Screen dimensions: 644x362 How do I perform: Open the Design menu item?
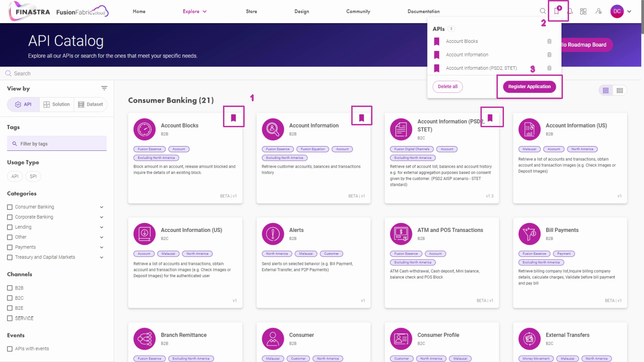pos(302,11)
